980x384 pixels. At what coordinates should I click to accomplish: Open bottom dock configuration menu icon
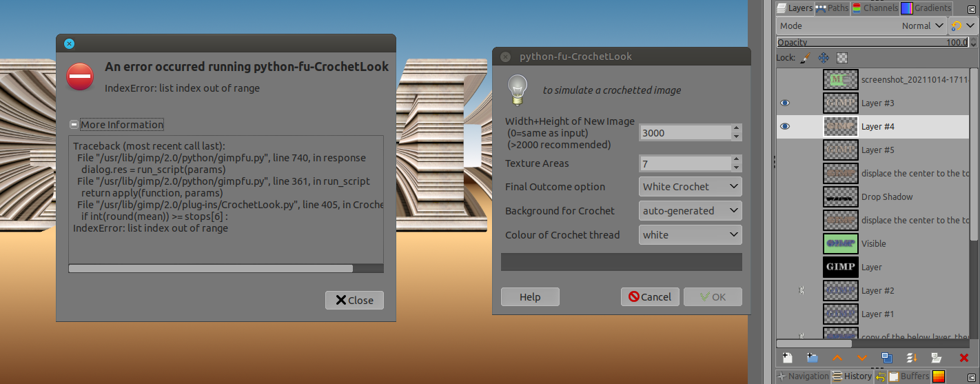972,376
